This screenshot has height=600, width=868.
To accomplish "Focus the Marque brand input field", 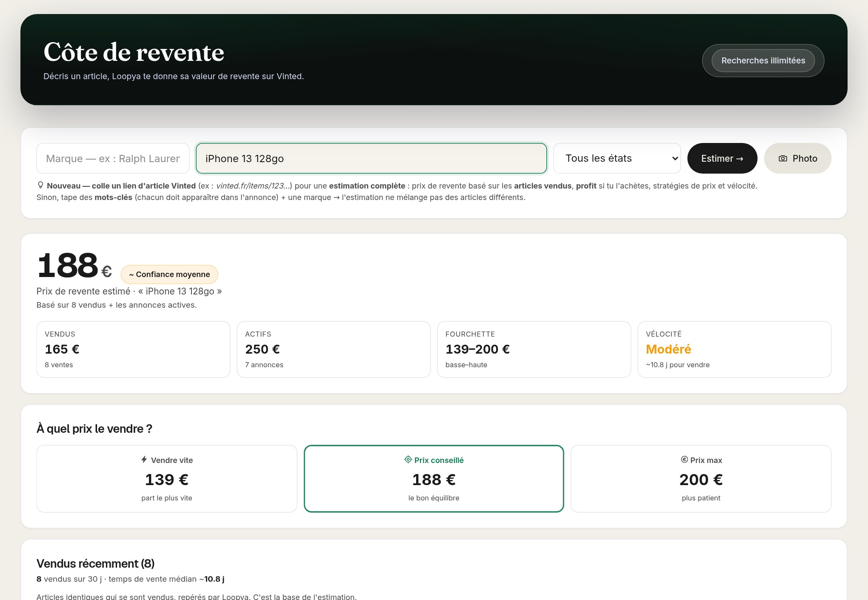I will [x=113, y=158].
